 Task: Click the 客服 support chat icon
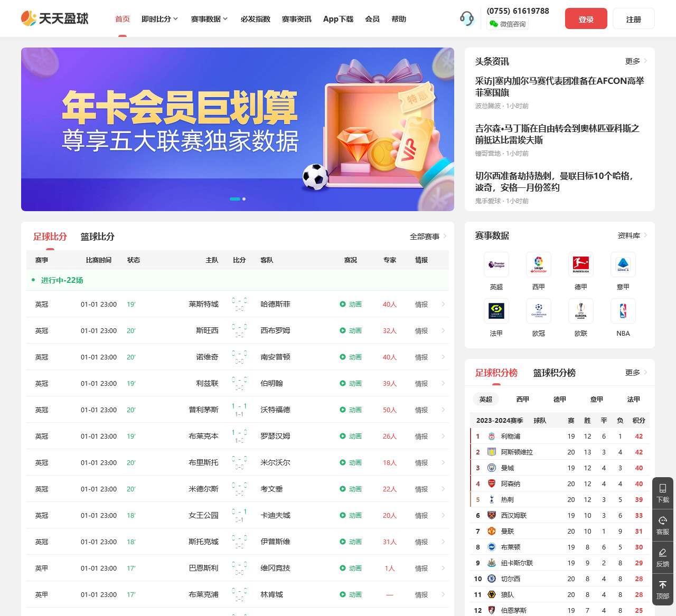click(663, 520)
